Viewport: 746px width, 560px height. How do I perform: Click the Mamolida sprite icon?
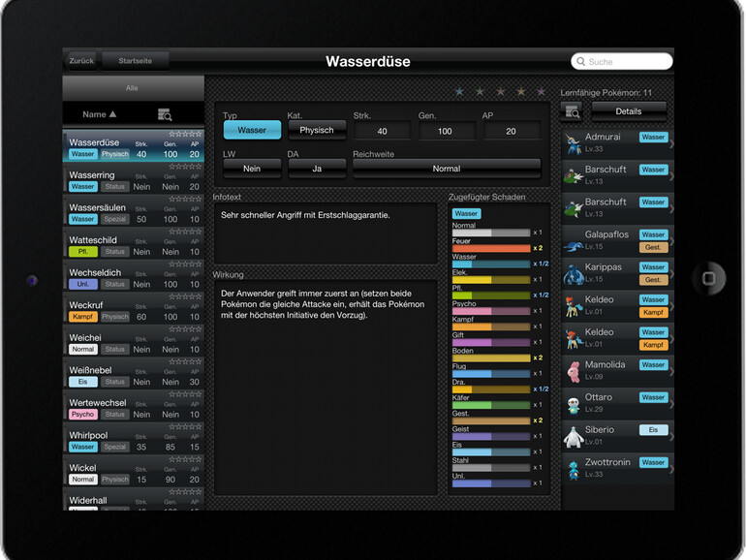click(x=574, y=372)
